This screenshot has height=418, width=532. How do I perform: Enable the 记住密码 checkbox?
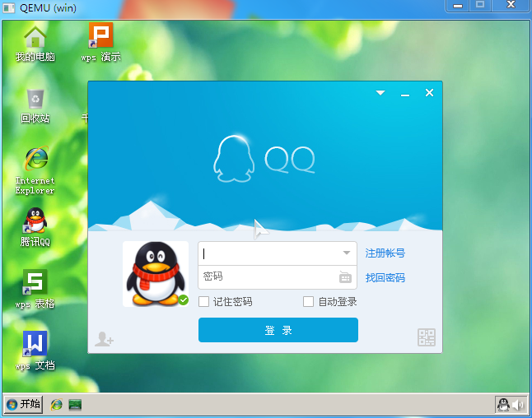[203, 301]
